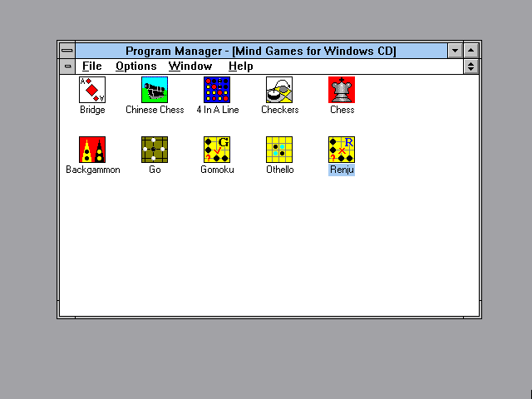Image resolution: width=532 pixels, height=399 pixels.
Task: Click the Chinese Chess label text
Action: (x=155, y=110)
